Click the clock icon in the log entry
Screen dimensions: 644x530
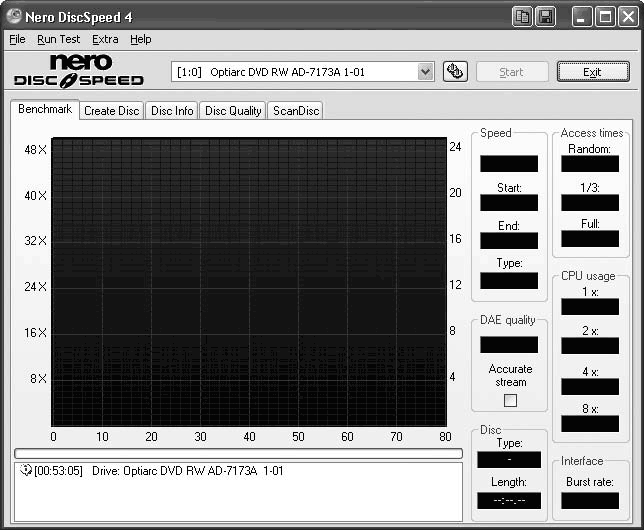pyautogui.click(x=24, y=471)
